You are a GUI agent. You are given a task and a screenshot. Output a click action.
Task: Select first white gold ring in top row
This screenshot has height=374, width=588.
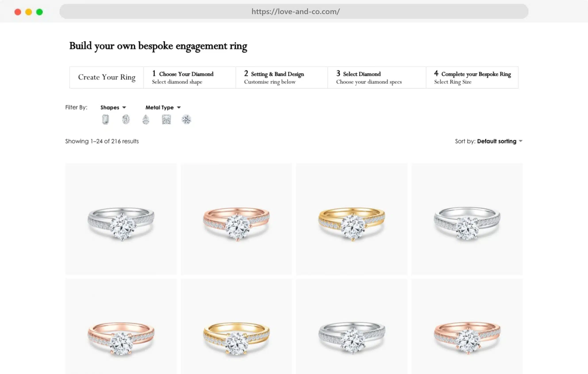pyautogui.click(x=121, y=219)
